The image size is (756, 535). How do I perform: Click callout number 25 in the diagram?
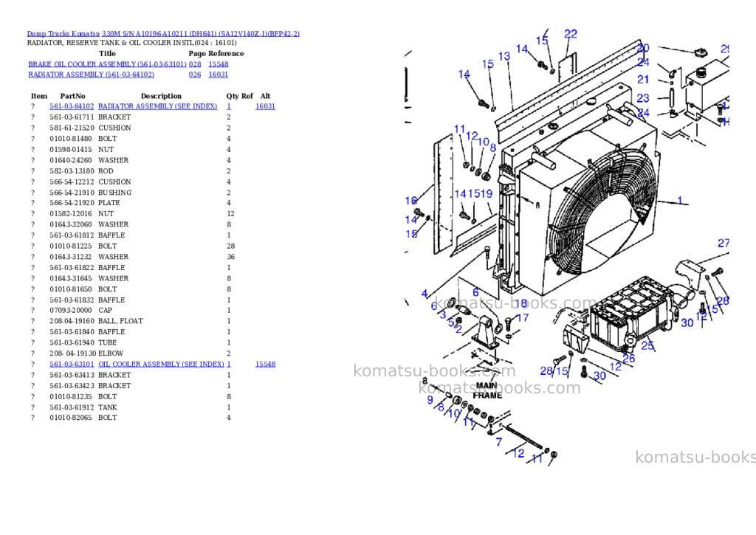647,345
